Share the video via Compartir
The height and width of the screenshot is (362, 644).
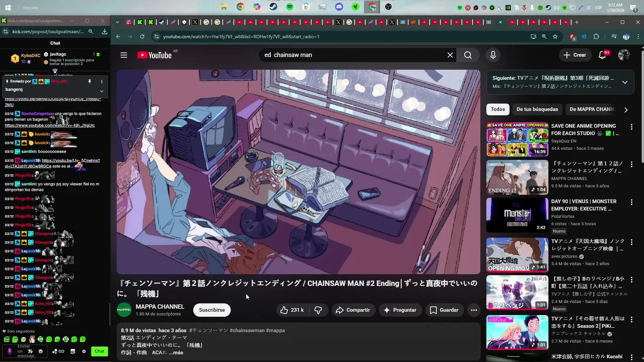[x=353, y=310]
